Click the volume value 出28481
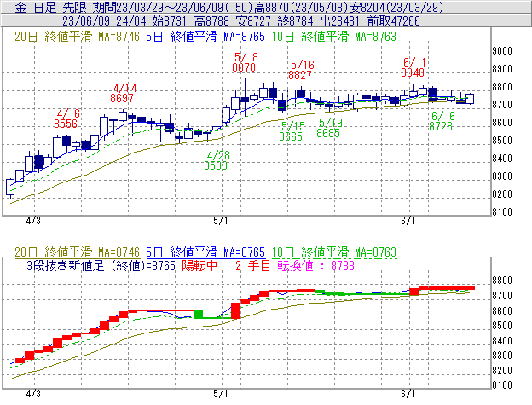This screenshot has height=405, width=532. click(339, 21)
